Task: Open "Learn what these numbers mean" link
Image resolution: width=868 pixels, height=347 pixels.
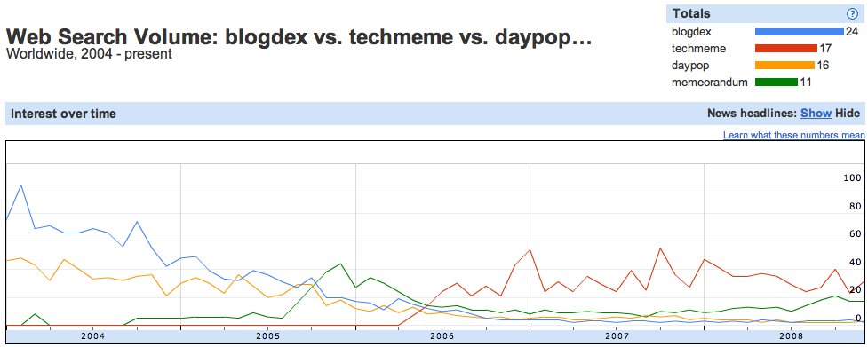Action: click(794, 135)
